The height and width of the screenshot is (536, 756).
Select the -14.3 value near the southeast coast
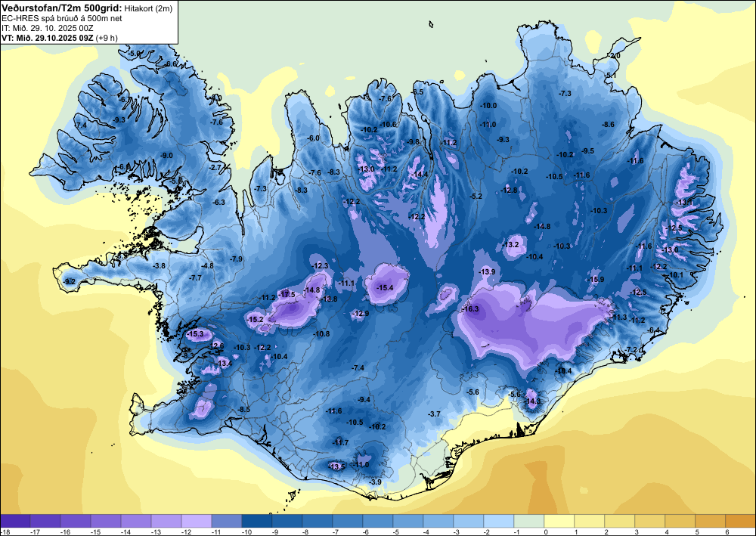pos(533,401)
